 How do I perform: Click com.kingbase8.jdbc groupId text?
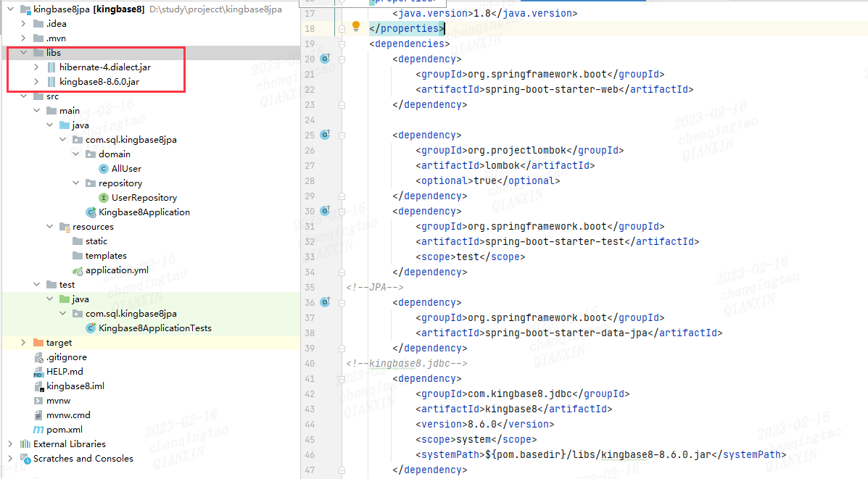520,393
